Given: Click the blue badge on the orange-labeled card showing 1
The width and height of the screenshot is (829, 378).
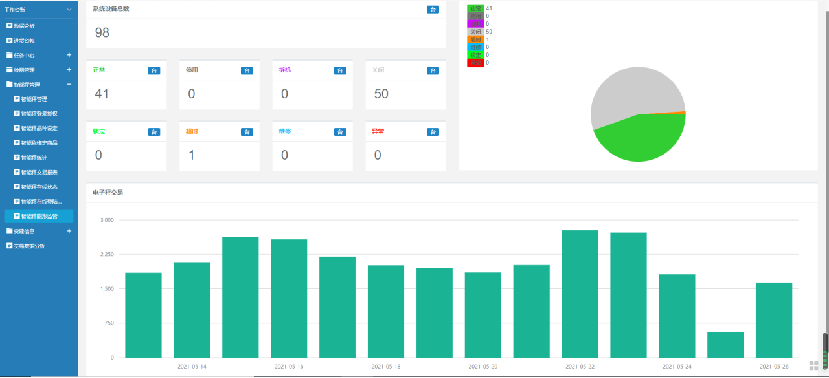Looking at the screenshot, I should (247, 132).
